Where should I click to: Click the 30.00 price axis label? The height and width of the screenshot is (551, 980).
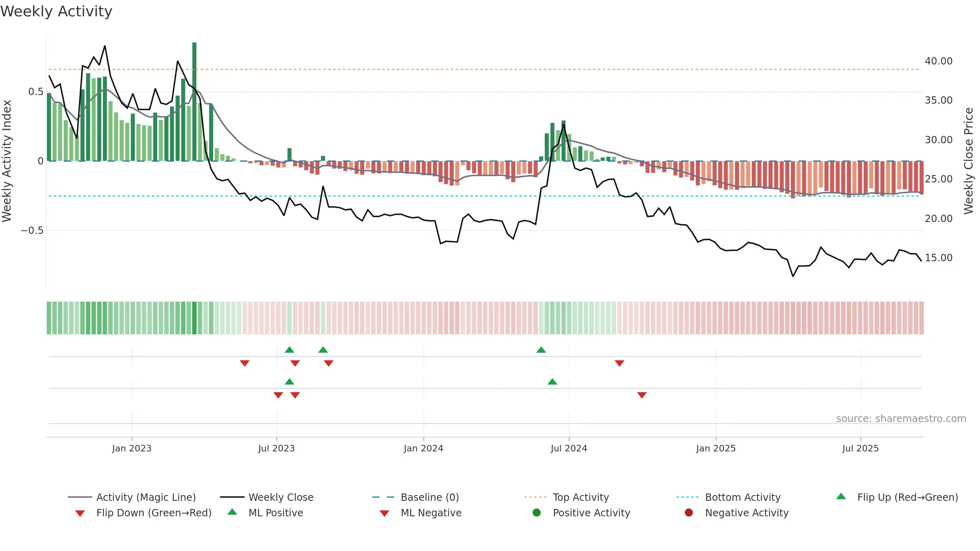[939, 140]
